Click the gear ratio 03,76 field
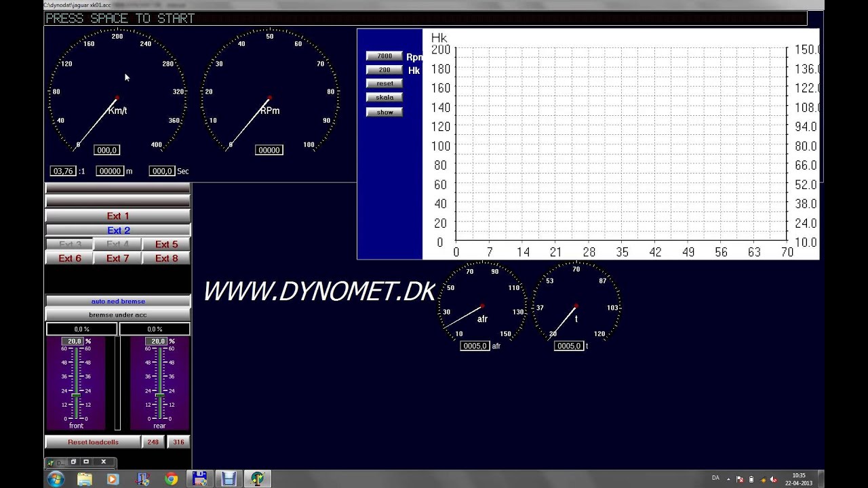This screenshot has width=868, height=488. coord(63,171)
